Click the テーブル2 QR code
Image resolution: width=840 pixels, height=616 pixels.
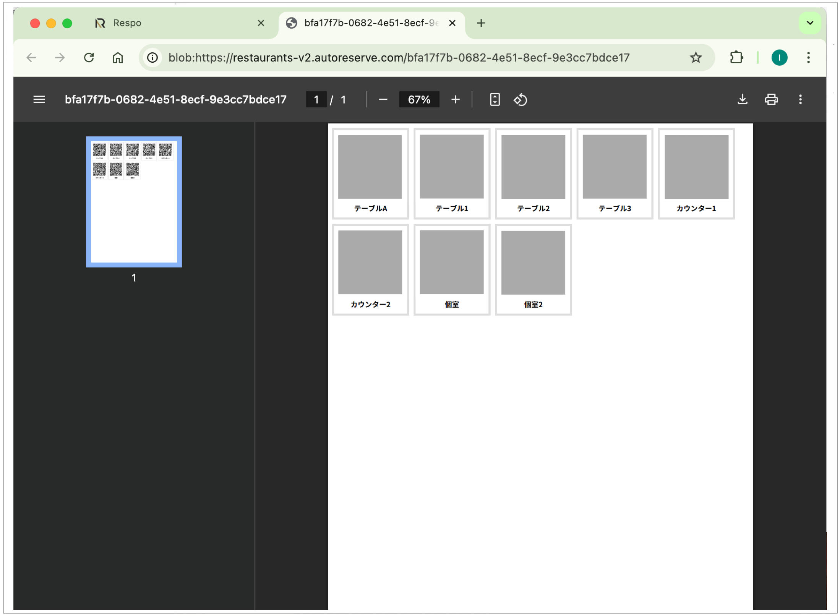pyautogui.click(x=533, y=167)
